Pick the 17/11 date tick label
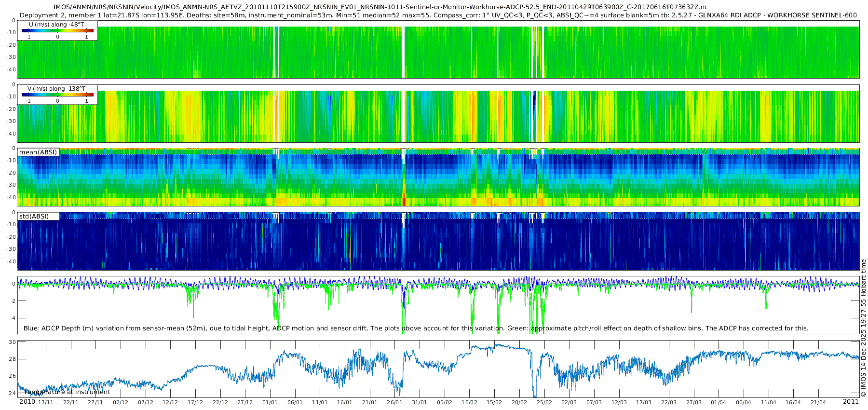Viewport: 868px width, 410px height. pos(46,402)
